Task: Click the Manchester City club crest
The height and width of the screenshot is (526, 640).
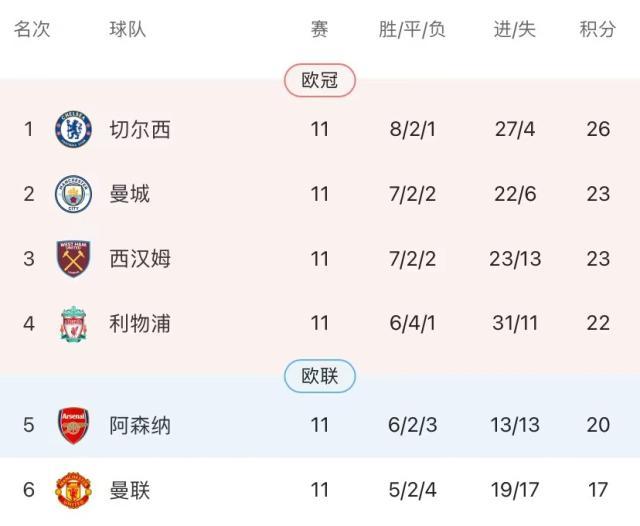Action: click(73, 194)
